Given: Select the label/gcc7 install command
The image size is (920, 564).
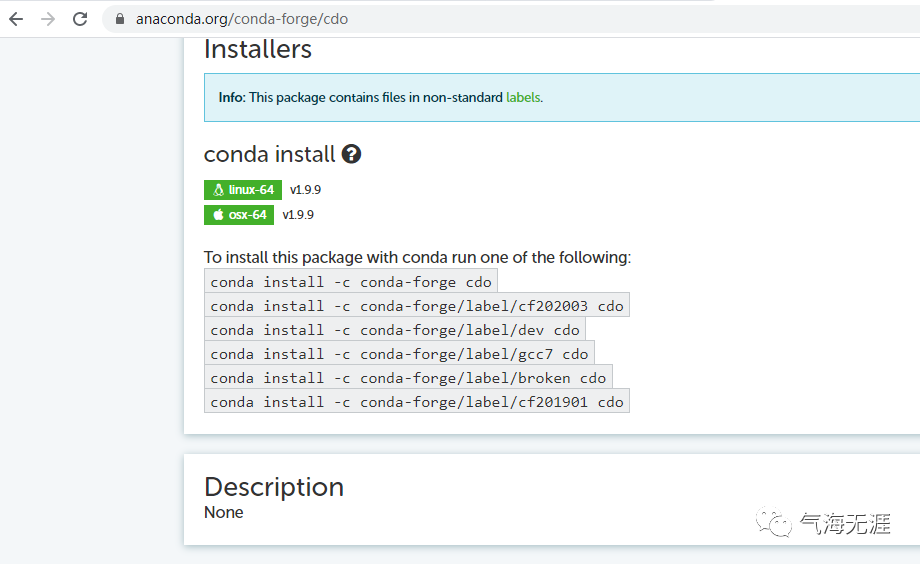Looking at the screenshot, I should (399, 354).
